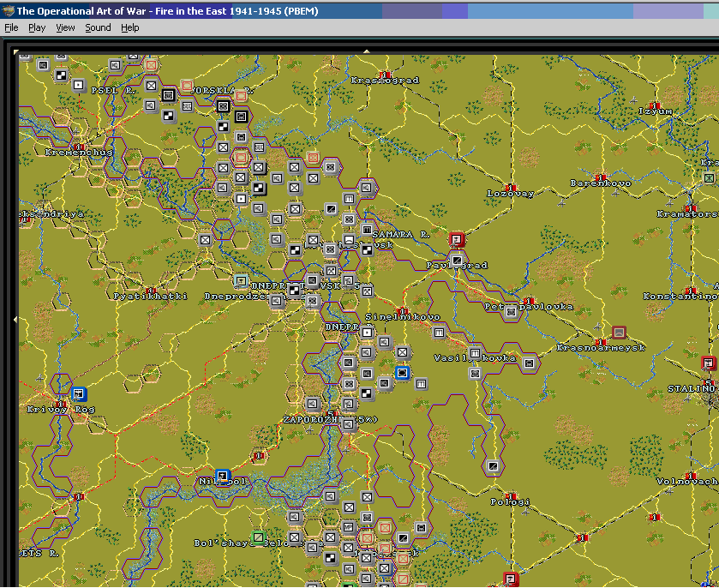
Task: Click the SAMARA R. river label
Action: pyautogui.click(x=401, y=234)
